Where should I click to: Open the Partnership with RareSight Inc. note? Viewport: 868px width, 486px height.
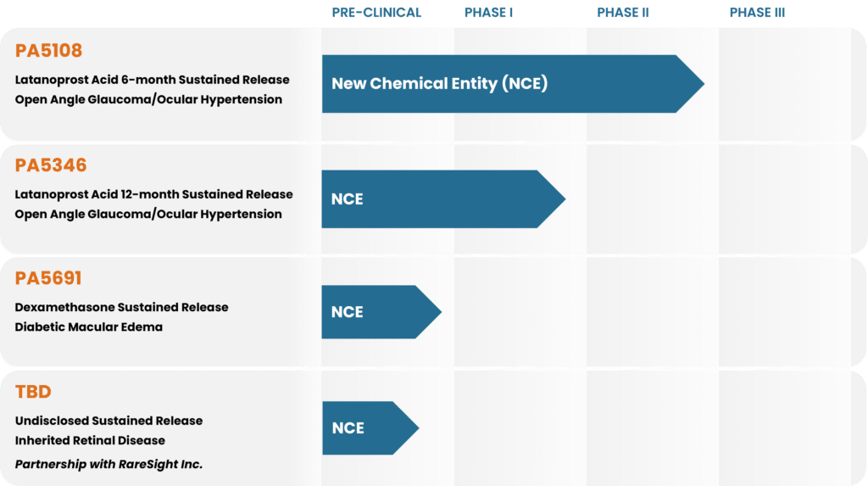pos(108,464)
